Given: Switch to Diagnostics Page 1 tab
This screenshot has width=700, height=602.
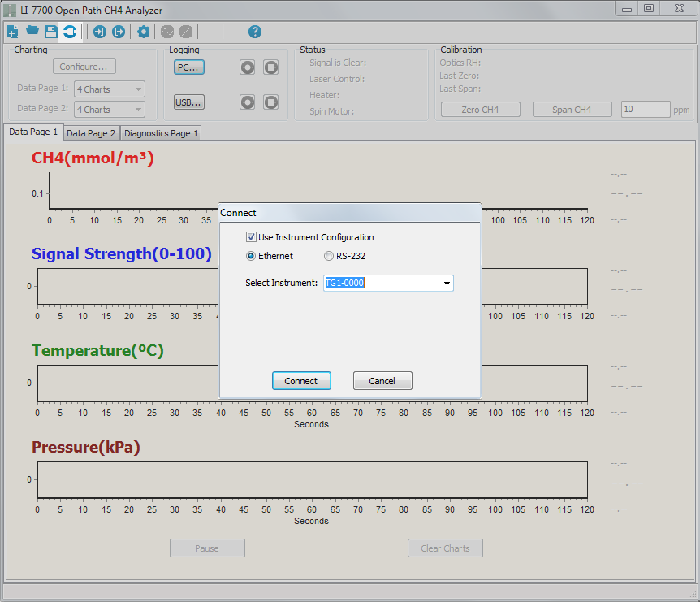Looking at the screenshot, I should (161, 133).
